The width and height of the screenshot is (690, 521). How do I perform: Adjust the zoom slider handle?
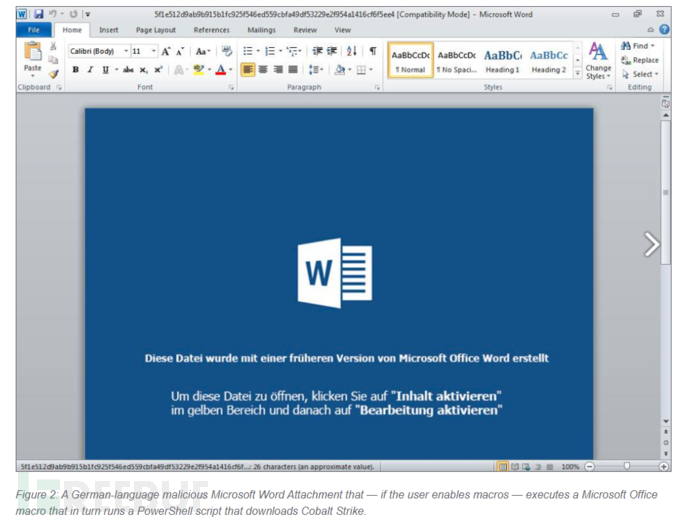[x=627, y=466]
